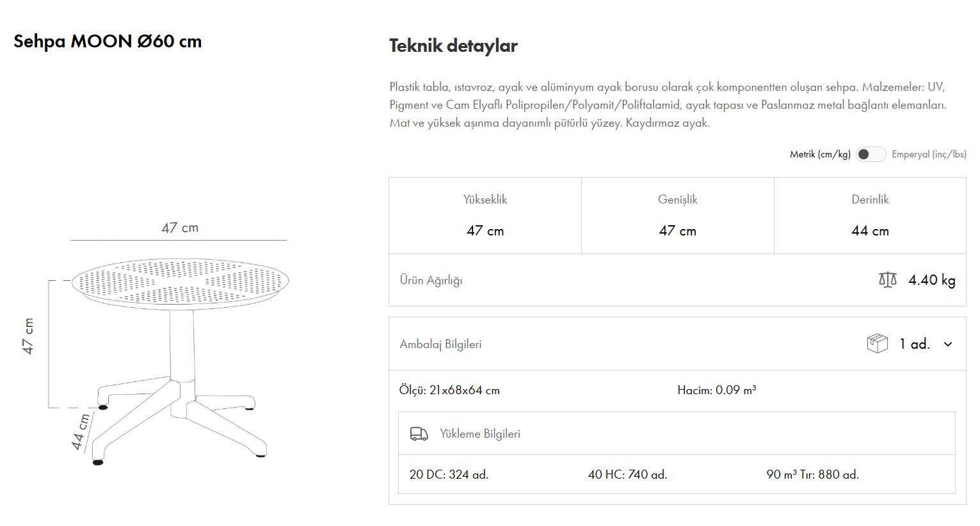
Task: Click the package box icon
Action: pos(877,344)
